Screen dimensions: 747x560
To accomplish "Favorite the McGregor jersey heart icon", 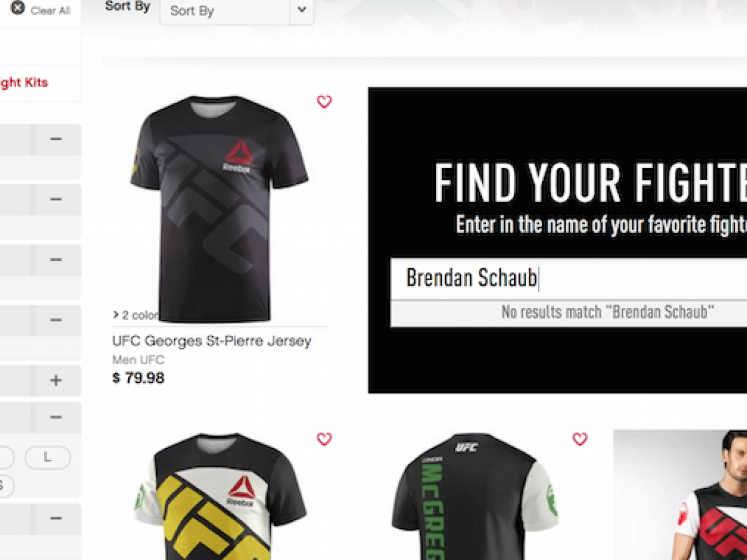I will click(x=580, y=439).
